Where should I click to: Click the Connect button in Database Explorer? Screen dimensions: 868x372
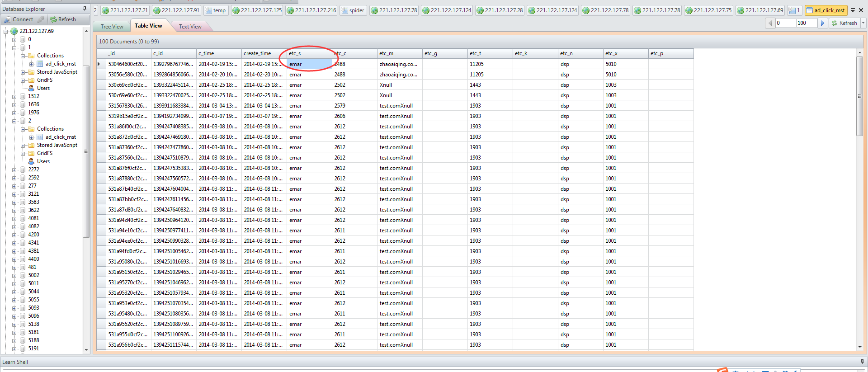pyautogui.click(x=19, y=19)
